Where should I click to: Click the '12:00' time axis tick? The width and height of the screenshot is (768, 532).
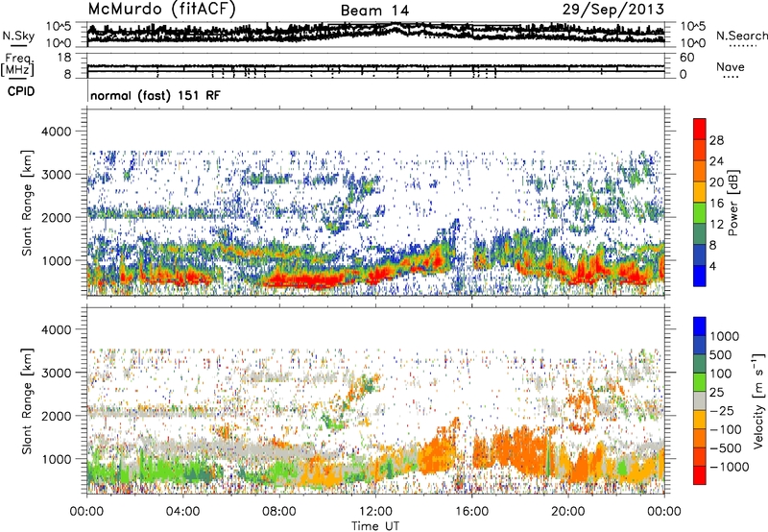[375, 512]
